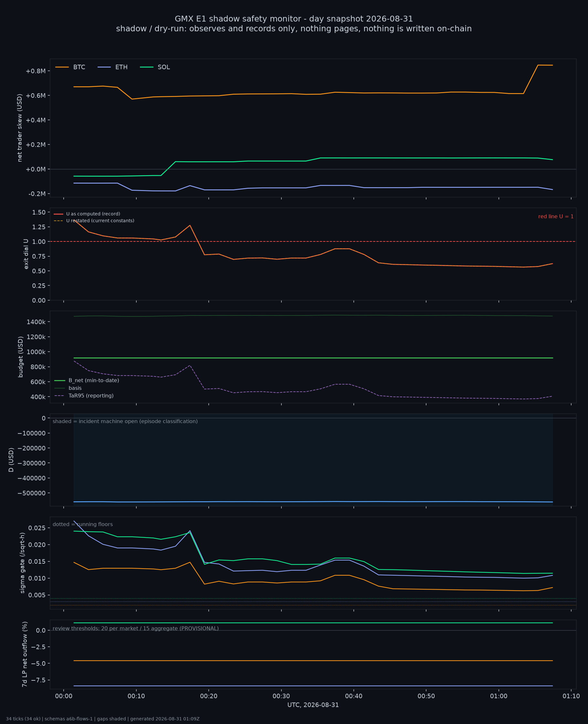This screenshot has width=588, height=724.
Task: Select the '00:00' time tick label
Action: (x=64, y=696)
